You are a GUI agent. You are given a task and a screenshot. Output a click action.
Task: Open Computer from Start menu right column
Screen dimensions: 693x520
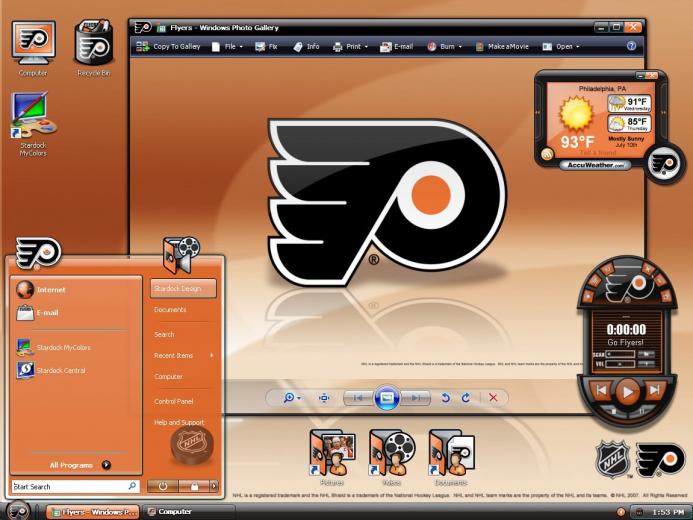point(168,376)
